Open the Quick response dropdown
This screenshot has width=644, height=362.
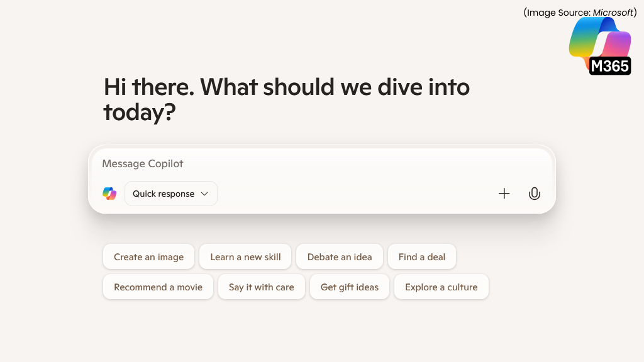(171, 194)
